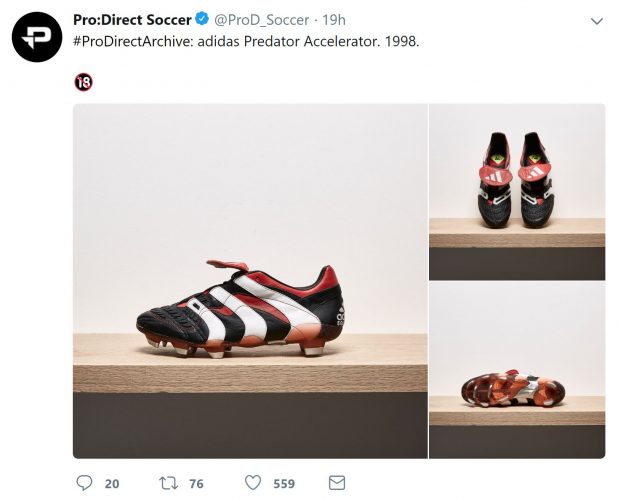Click the reply count 20
Viewport: 618px width, 500px height.
pyautogui.click(x=112, y=484)
